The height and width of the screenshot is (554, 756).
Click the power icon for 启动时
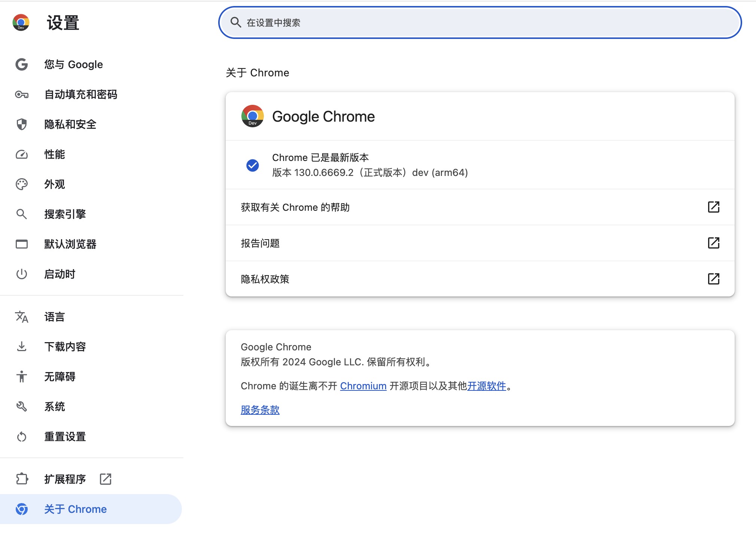click(x=22, y=274)
